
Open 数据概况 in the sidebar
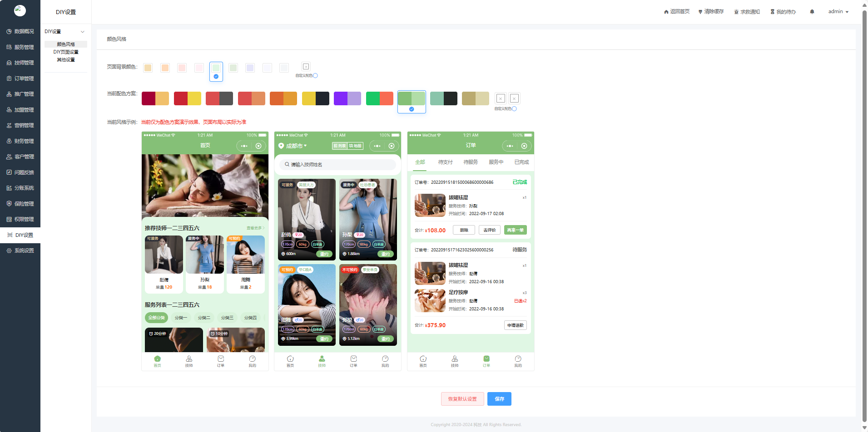point(20,31)
